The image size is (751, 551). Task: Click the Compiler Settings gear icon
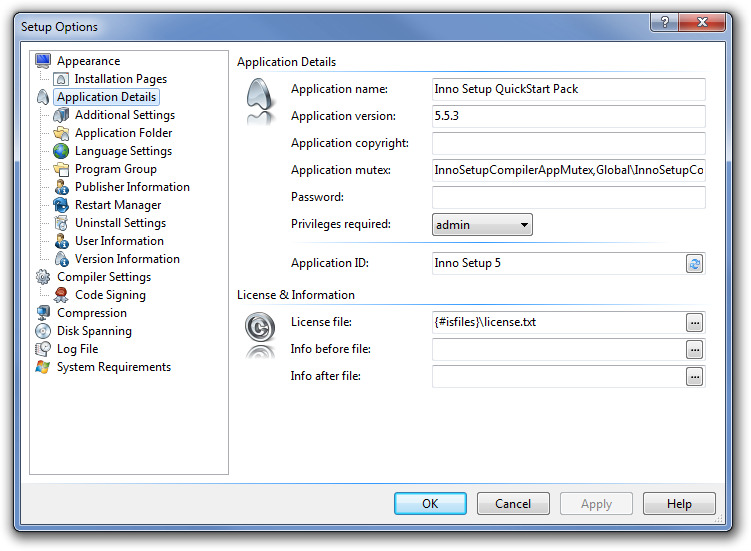point(43,277)
